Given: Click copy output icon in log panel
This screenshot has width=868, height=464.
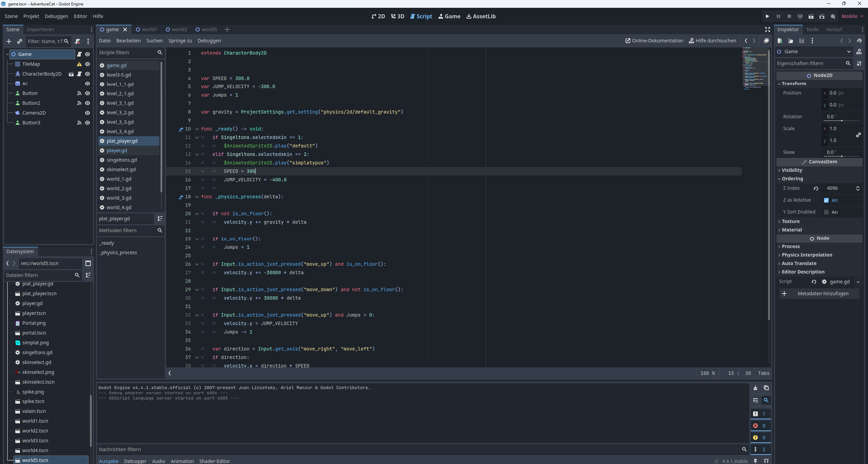Looking at the screenshot, I should pyautogui.click(x=766, y=388).
